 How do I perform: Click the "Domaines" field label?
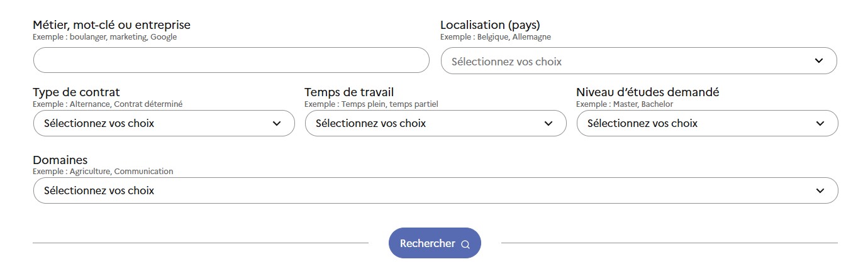pyautogui.click(x=60, y=160)
